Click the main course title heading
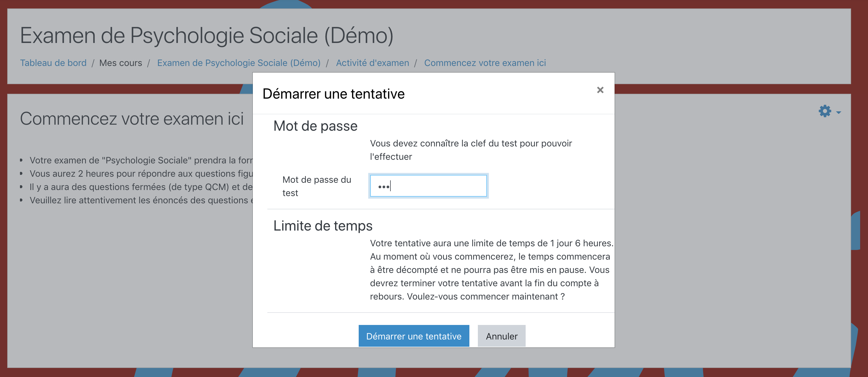 coord(207,35)
